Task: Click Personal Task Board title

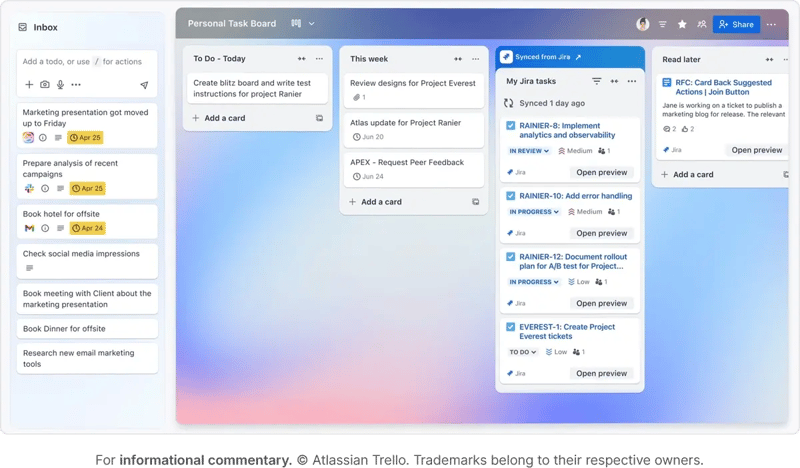Action: tap(232, 23)
